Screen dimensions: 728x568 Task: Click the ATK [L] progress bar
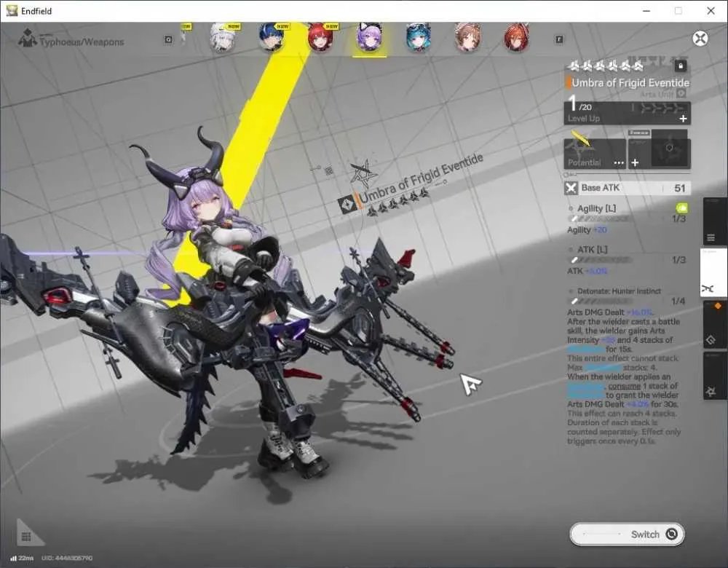coord(602,260)
